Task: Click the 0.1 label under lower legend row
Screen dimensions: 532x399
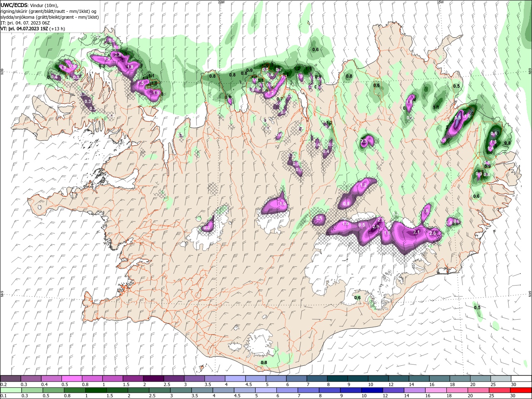Action: click(x=3, y=396)
